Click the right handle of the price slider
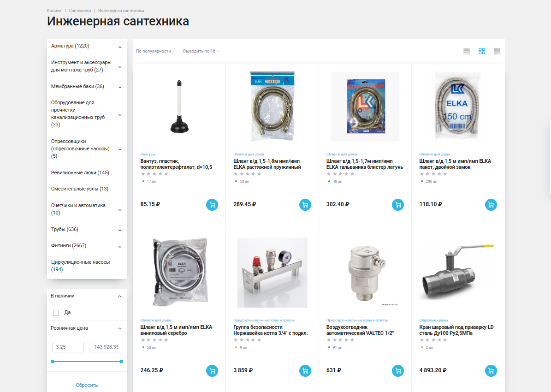Image resolution: width=551 pixels, height=392 pixels. (x=121, y=362)
